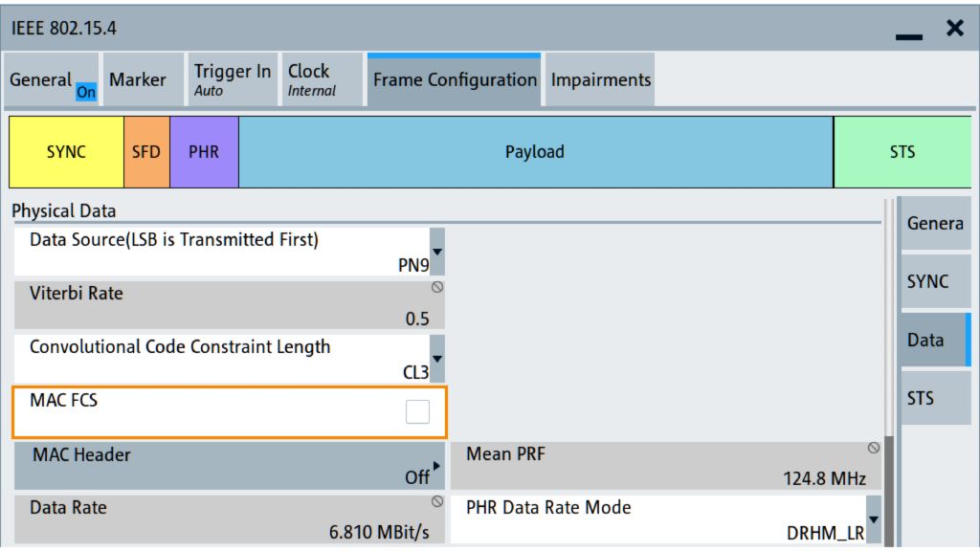
Task: Click the STS frame block
Action: point(902,152)
